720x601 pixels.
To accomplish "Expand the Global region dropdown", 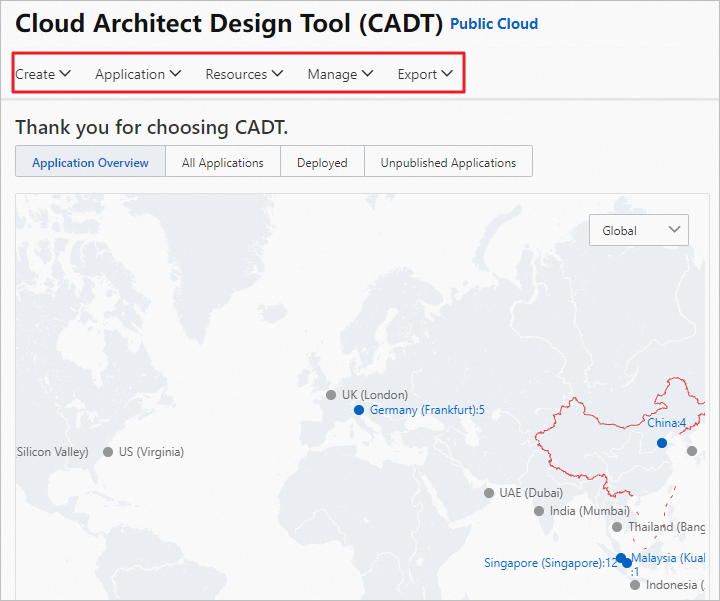I will coord(639,230).
